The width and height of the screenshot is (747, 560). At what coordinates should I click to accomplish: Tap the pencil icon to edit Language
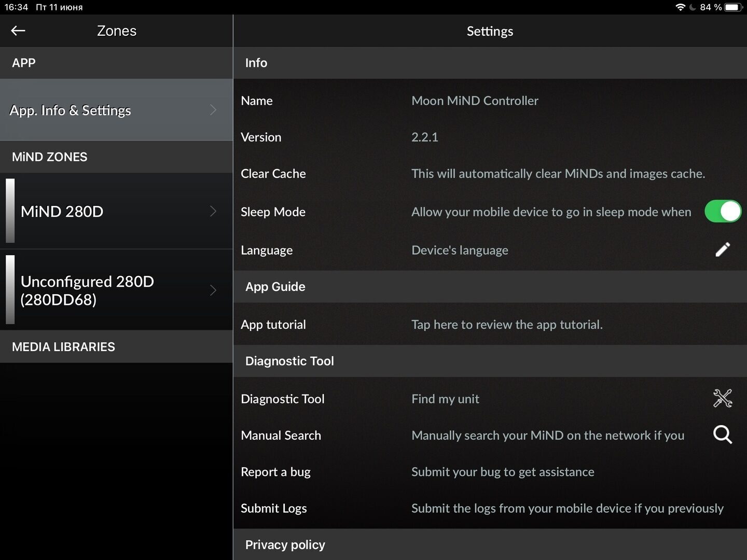(723, 250)
